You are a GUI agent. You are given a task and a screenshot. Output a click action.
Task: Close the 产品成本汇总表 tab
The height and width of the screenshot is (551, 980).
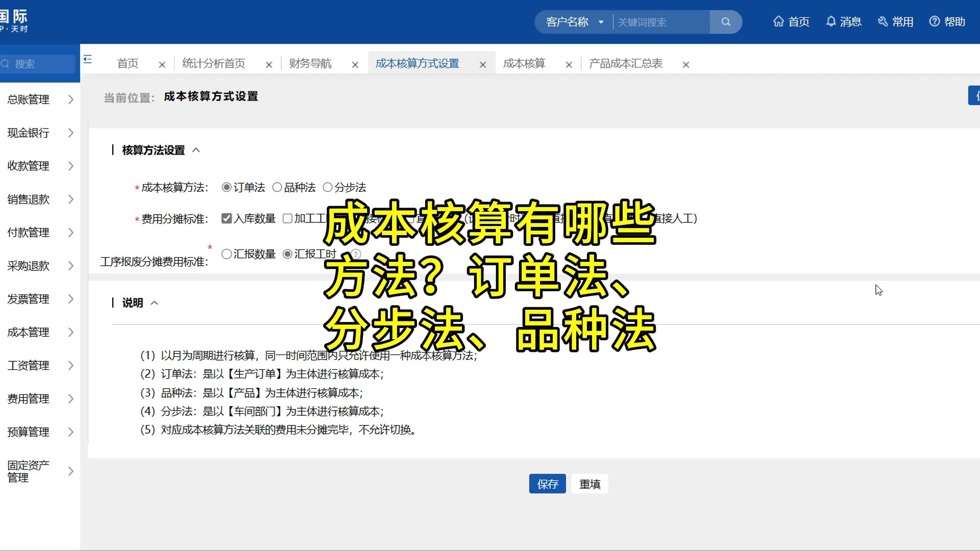[x=686, y=65]
